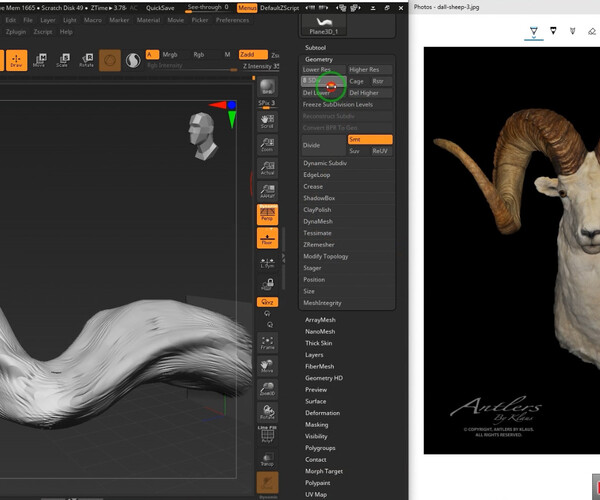This screenshot has width=600, height=500.
Task: Click the BPR render sphere icon
Action: tap(267, 88)
